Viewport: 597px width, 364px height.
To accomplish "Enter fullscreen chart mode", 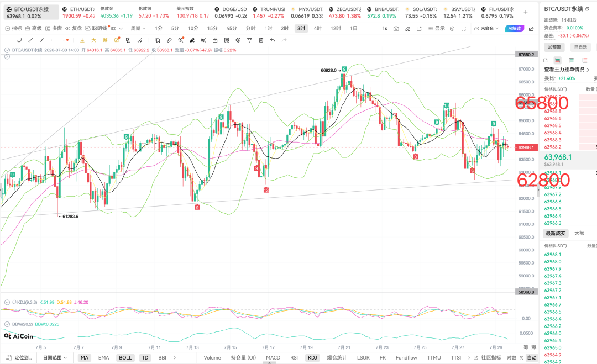I will click(x=463, y=29).
